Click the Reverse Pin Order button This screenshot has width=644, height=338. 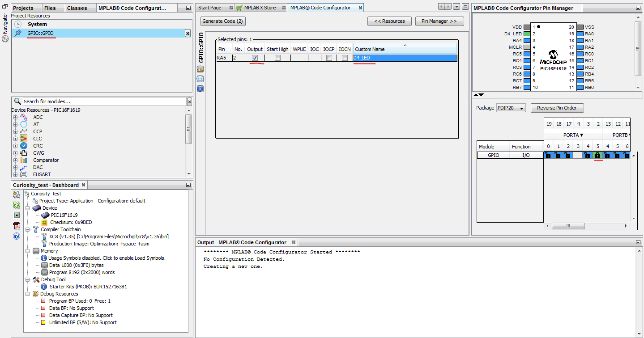click(557, 108)
